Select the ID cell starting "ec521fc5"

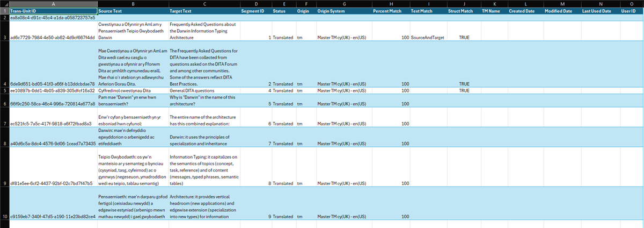coord(53,117)
